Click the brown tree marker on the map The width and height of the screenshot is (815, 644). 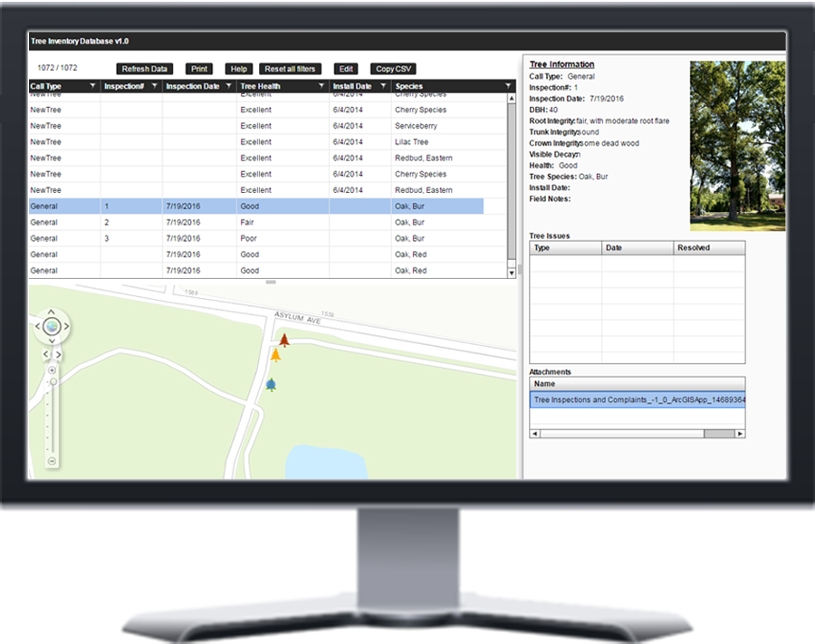coord(283,341)
